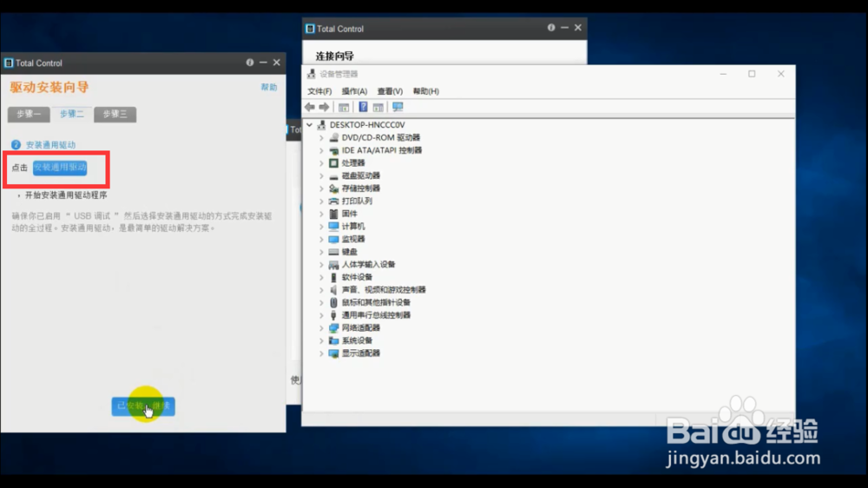Select the 人体学输入设备 tree row
The image size is (868, 488).
[x=369, y=264]
